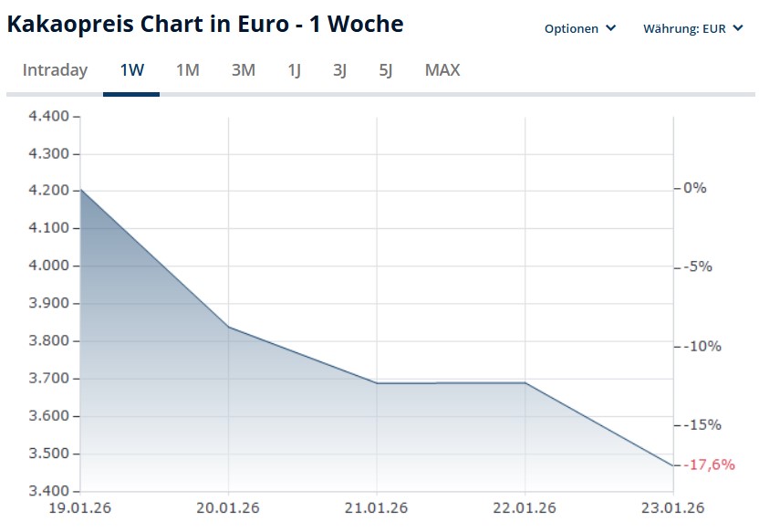Show the 1M chart range
The height and width of the screenshot is (532, 759).
[x=187, y=70]
